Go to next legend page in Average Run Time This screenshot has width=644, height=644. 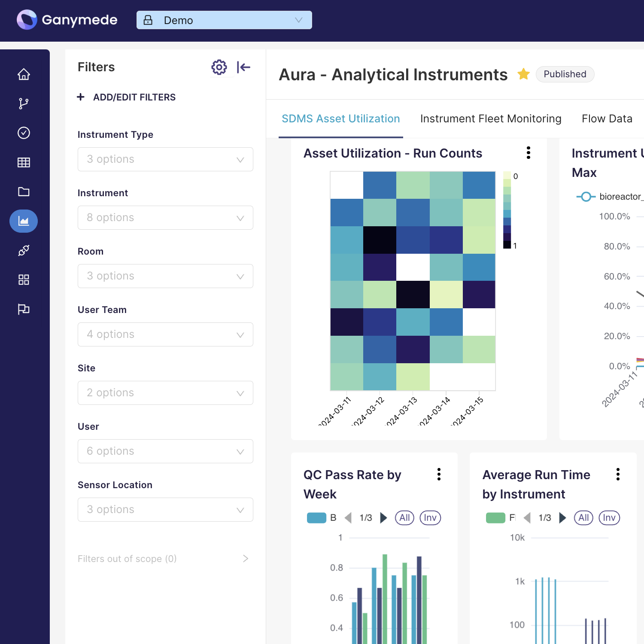point(562,518)
